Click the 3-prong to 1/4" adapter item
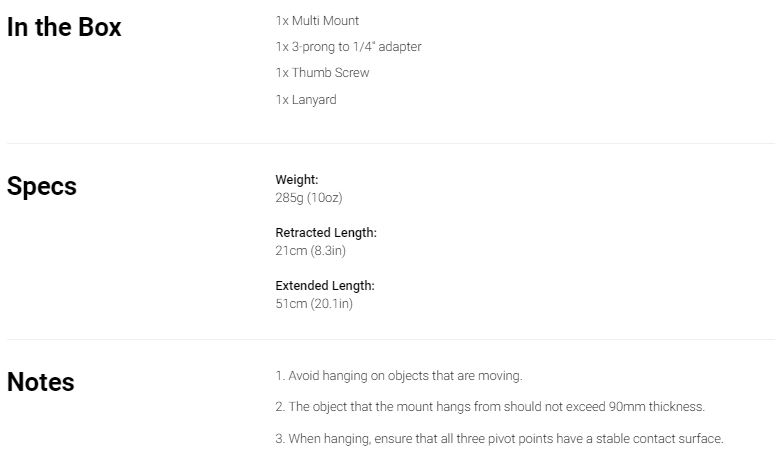The height and width of the screenshot is (474, 784). [348, 46]
